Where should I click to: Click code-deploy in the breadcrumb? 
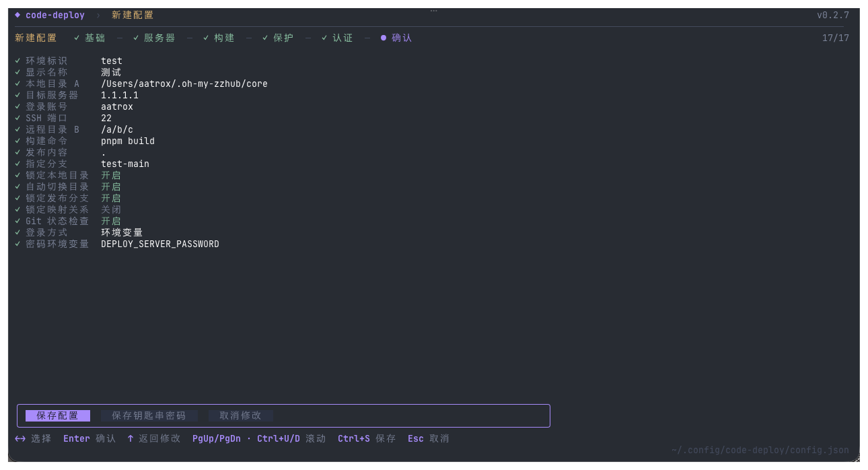[x=55, y=15]
